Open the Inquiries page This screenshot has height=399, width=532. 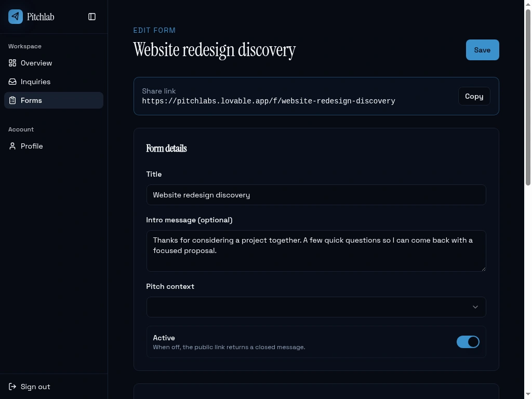35,82
